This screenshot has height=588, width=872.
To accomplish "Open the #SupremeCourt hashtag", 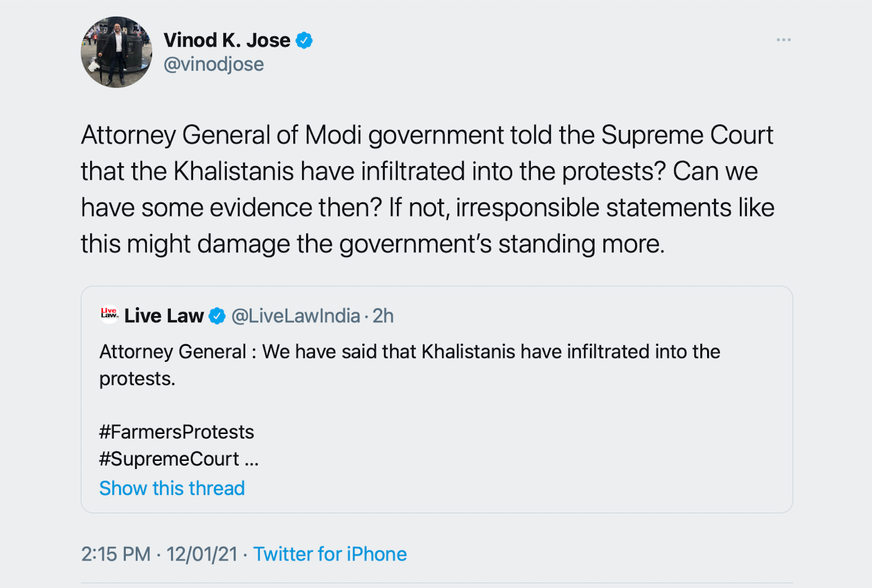I will [169, 460].
